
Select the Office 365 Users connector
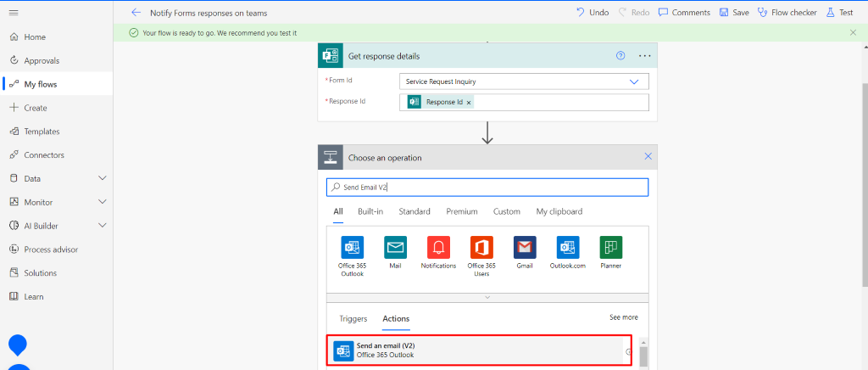pyautogui.click(x=481, y=247)
